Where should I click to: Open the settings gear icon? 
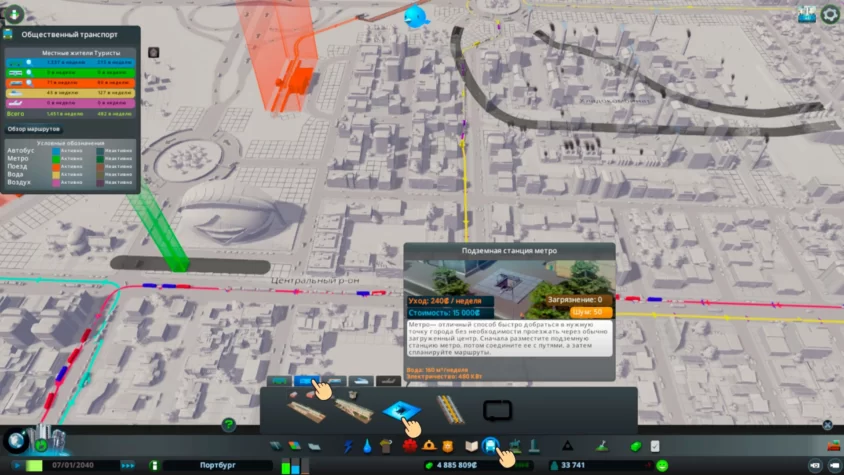829,15
